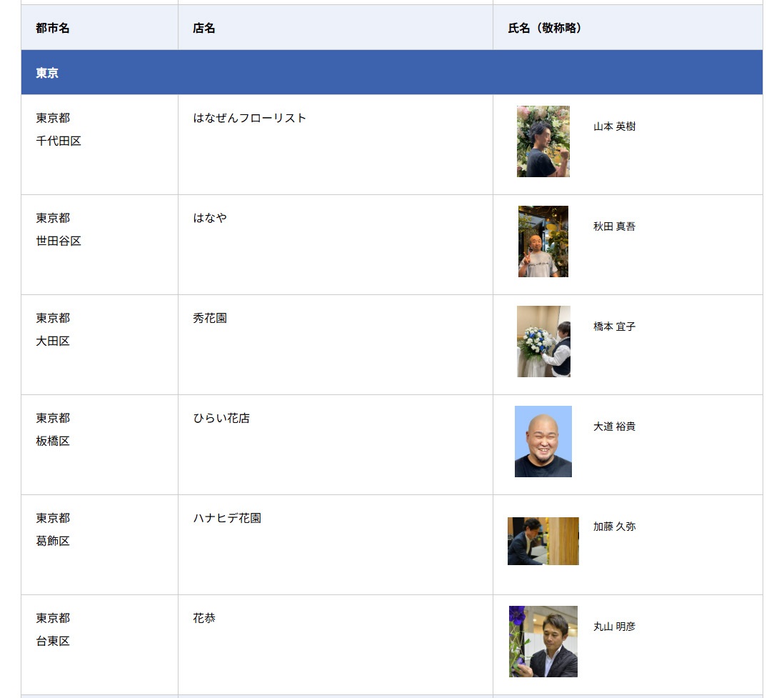Image resolution: width=784 pixels, height=698 pixels.
Task: Select the blue 東京 section header row
Action: [x=391, y=73]
